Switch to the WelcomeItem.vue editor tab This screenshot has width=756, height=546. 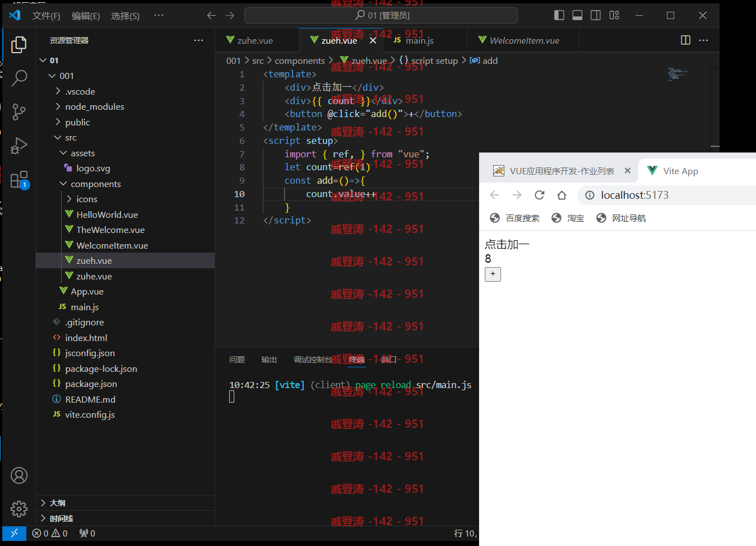pyautogui.click(x=523, y=40)
